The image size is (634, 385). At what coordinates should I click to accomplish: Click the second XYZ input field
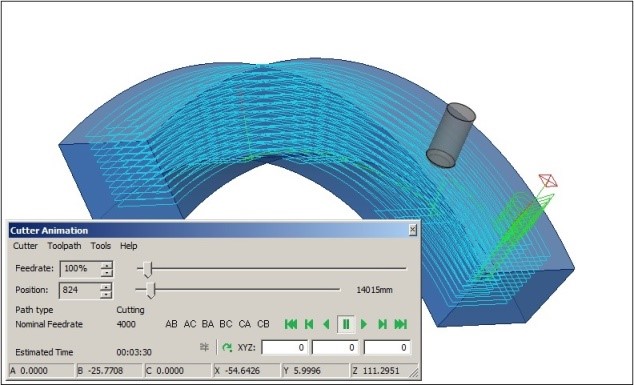[335, 348]
